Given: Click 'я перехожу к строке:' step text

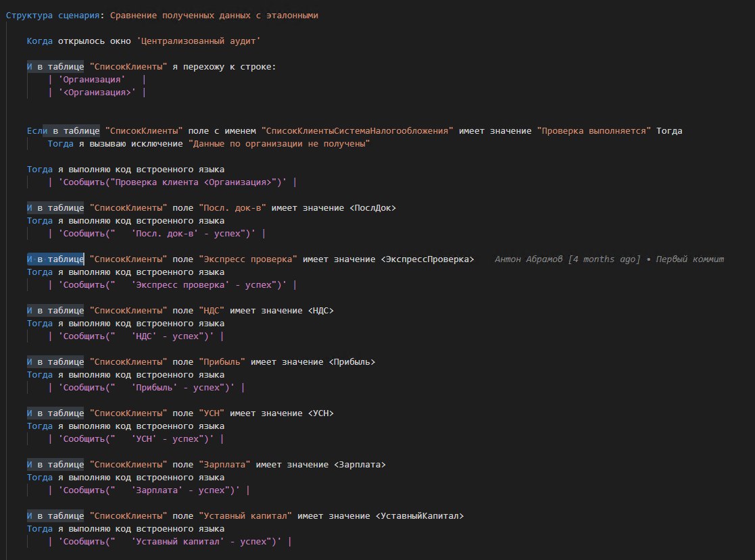Looking at the screenshot, I should (x=224, y=67).
